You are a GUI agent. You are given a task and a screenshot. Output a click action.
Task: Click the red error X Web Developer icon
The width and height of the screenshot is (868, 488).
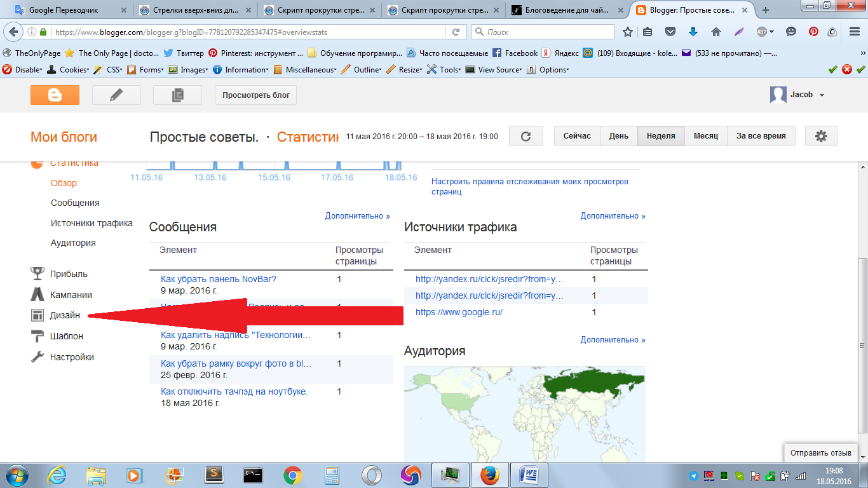(x=847, y=69)
